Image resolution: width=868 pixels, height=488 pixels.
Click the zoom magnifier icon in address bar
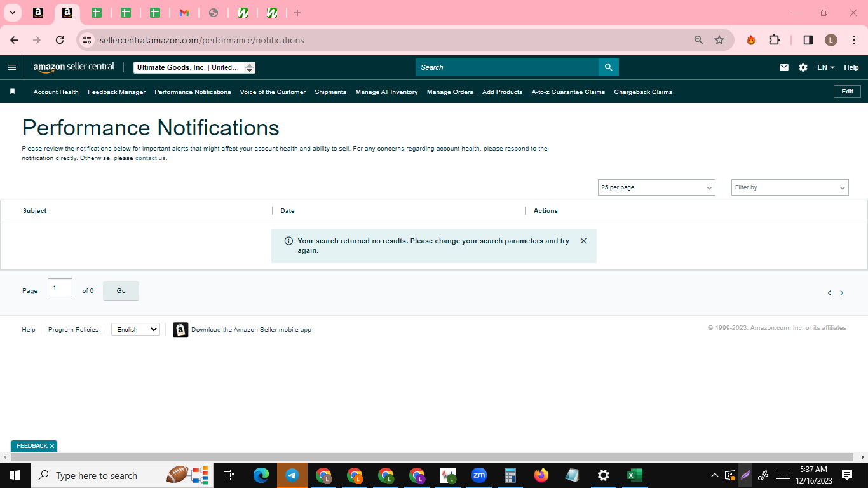coord(699,40)
